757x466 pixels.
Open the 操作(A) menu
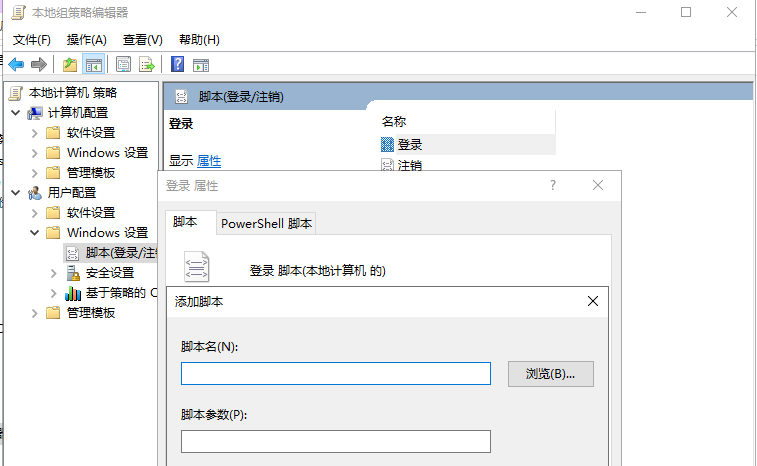click(87, 39)
